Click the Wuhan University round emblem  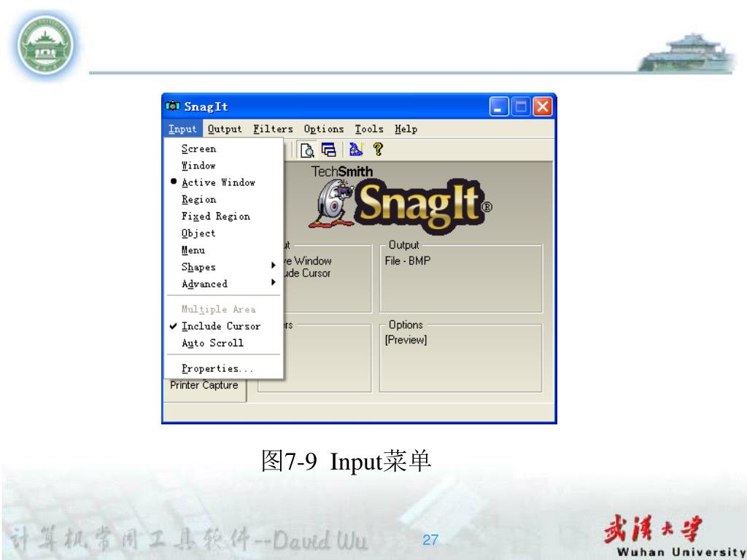pos(46,45)
